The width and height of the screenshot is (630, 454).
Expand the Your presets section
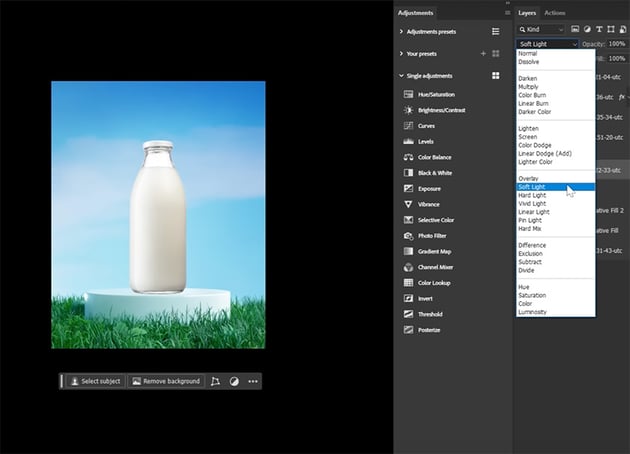(x=401, y=53)
